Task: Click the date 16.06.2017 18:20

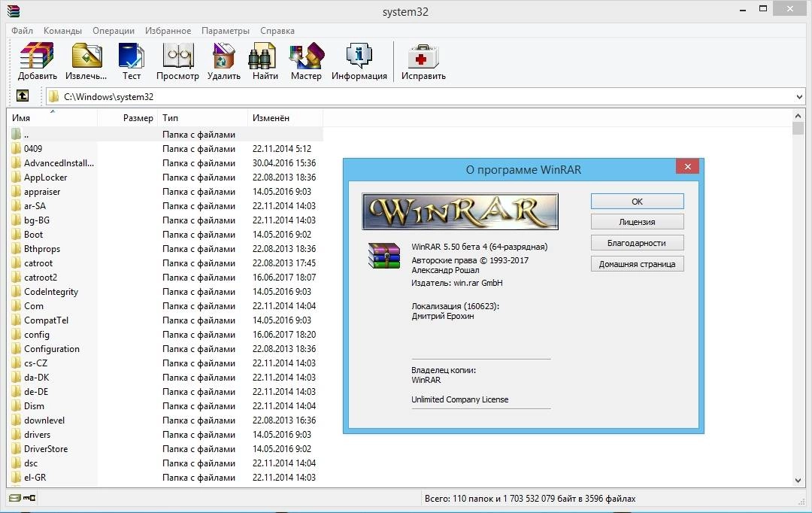Action: point(283,334)
